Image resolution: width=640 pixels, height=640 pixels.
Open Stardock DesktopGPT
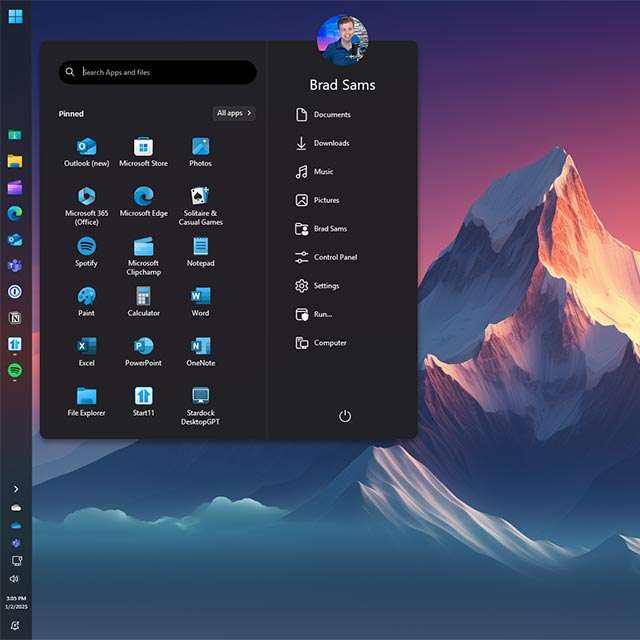(x=200, y=406)
